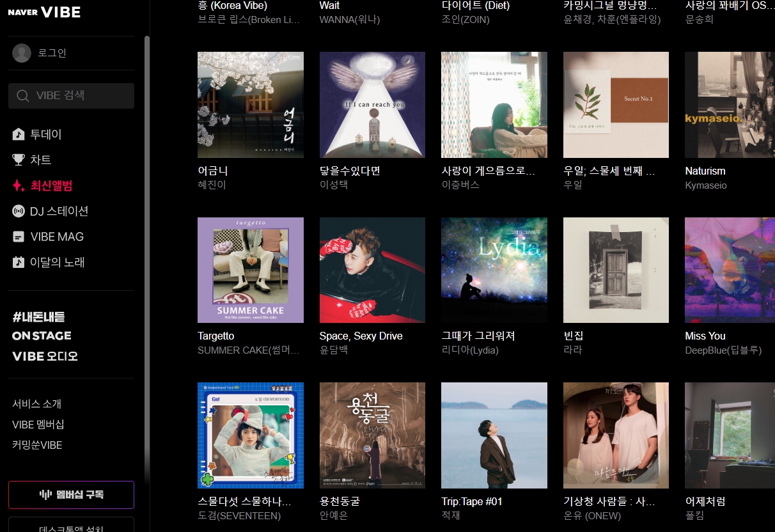Open the 용천동굴 album cover
The height and width of the screenshot is (532, 775).
372,435
